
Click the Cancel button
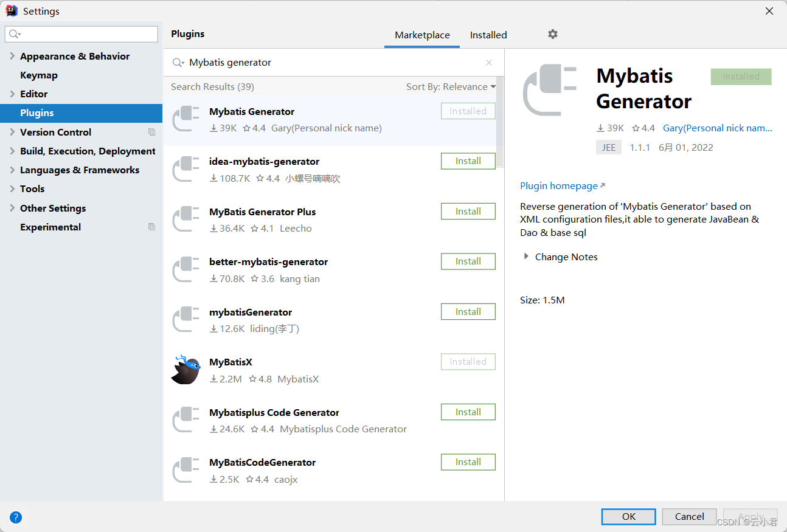pos(690,517)
